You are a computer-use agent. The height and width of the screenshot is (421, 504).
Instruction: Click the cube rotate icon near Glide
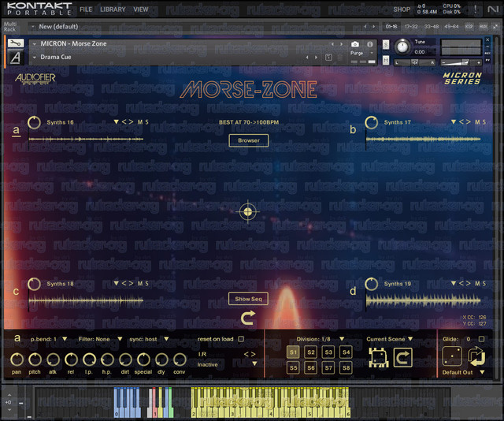pos(476,356)
